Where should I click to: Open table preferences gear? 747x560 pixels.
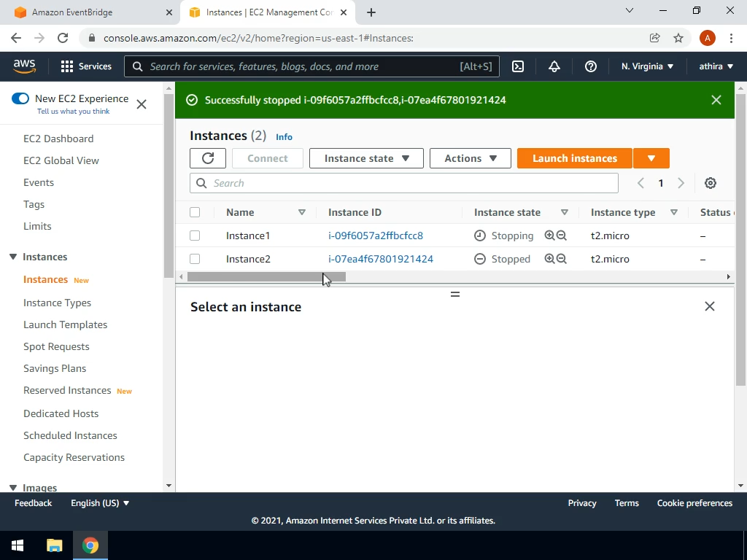[711, 183]
